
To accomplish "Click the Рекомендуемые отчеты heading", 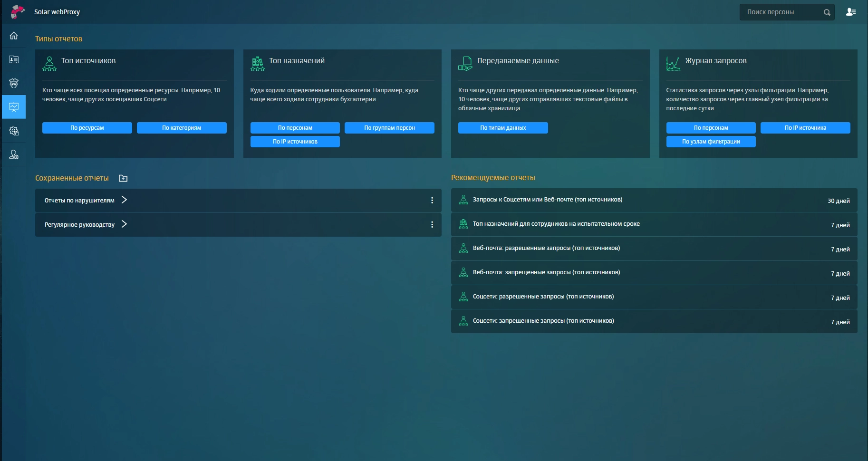I will pyautogui.click(x=493, y=178).
